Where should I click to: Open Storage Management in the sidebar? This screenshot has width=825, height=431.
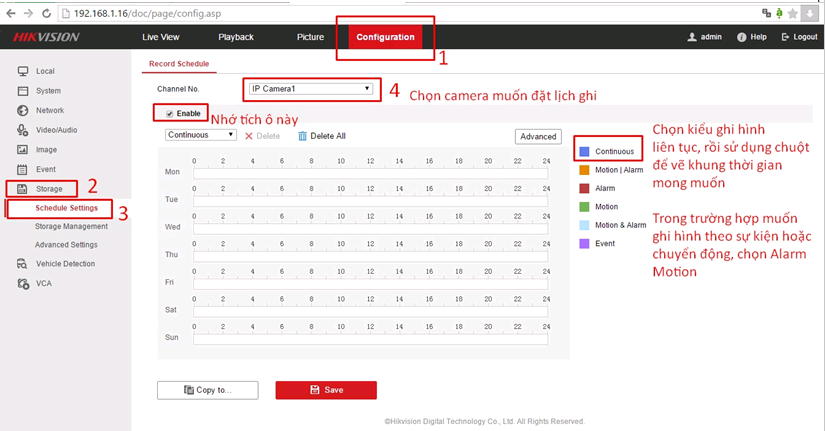pyautogui.click(x=71, y=227)
